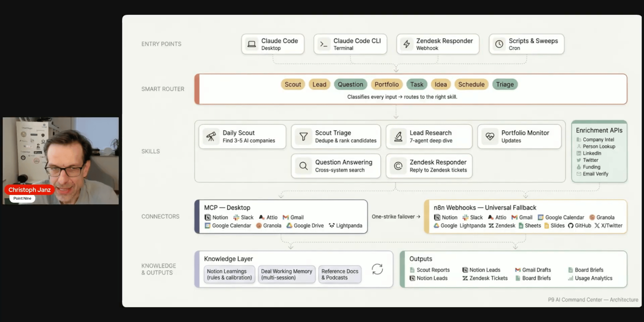Screen dimensions: 644x322
Task: Click the terminal prompt icon for Claude Code CLI
Action: [x=324, y=44]
